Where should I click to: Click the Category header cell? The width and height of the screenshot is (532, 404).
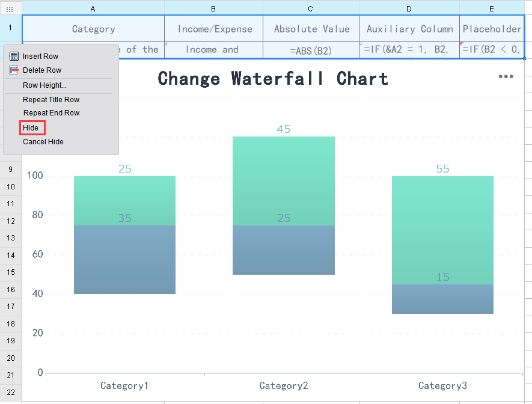click(93, 29)
